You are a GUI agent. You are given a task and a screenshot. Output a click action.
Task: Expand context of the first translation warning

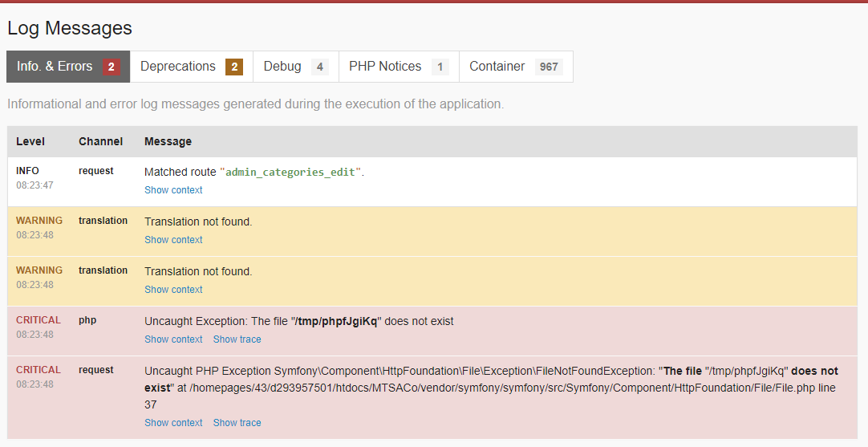173,240
